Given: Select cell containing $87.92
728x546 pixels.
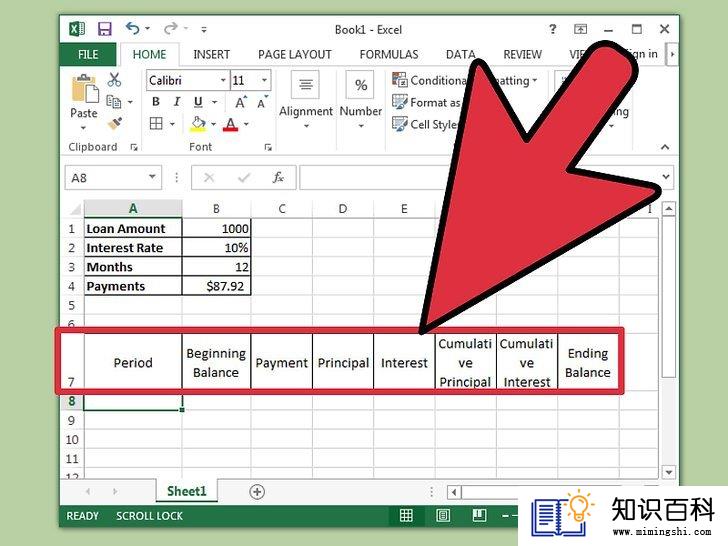Looking at the screenshot, I should 216,286.
